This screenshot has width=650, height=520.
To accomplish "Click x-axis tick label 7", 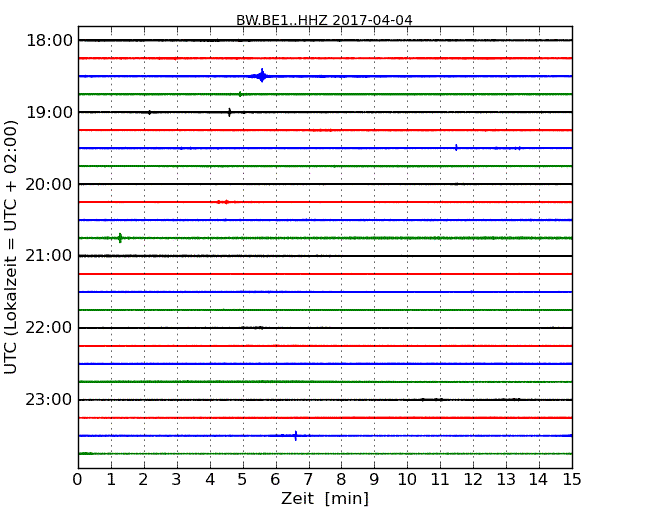I will (x=308, y=480).
